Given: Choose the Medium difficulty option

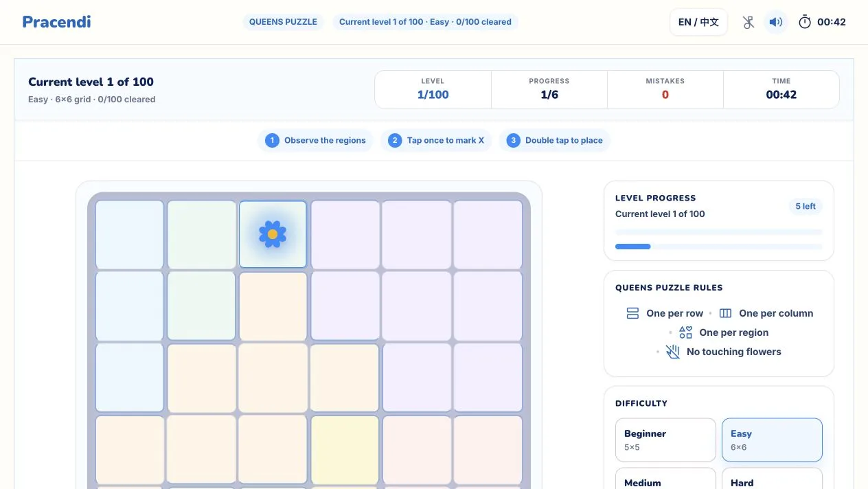Looking at the screenshot, I should pyautogui.click(x=665, y=479).
